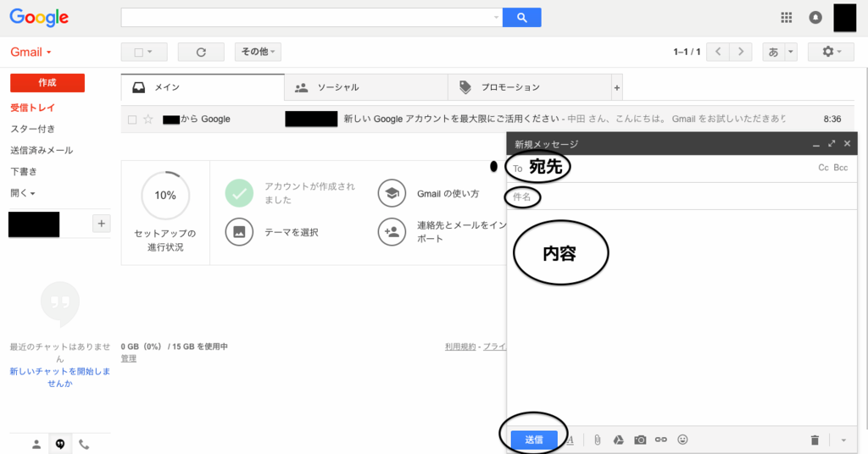Switch to the ソーシャル tab
Screen dimensions: 868x454
(x=366, y=87)
